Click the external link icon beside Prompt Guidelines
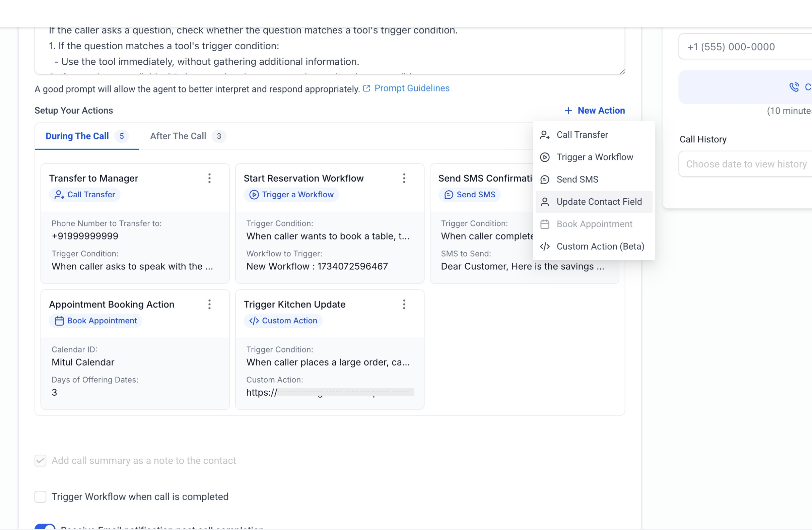This screenshot has height=530, width=812. 366,88
